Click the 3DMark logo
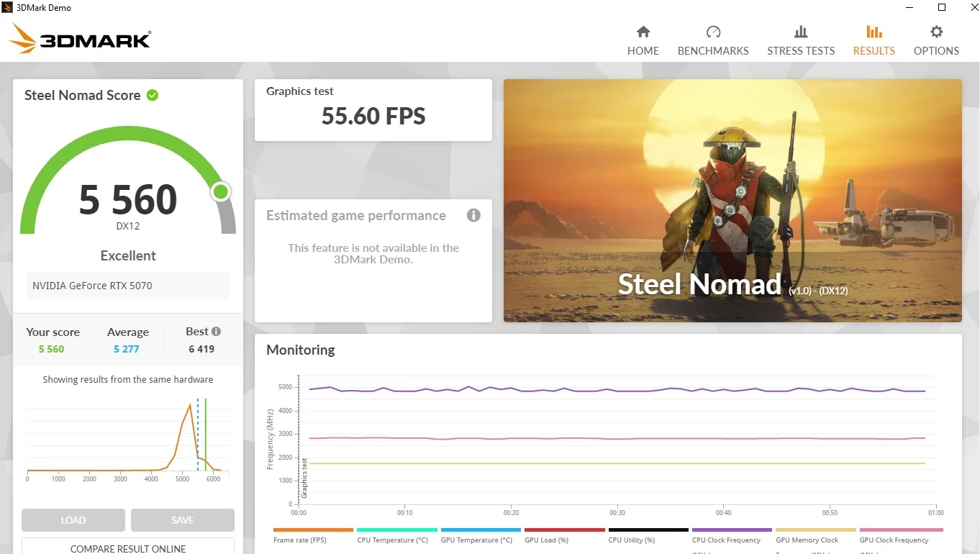 (81, 39)
